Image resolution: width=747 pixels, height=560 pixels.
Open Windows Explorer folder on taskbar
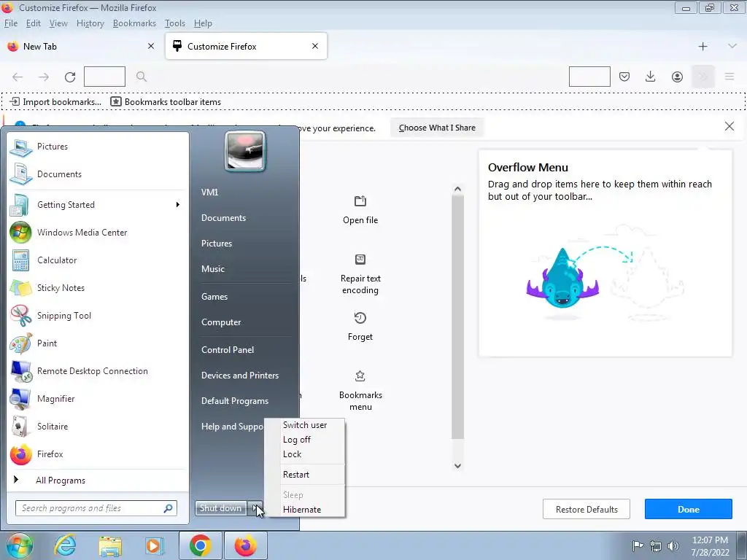110,545
